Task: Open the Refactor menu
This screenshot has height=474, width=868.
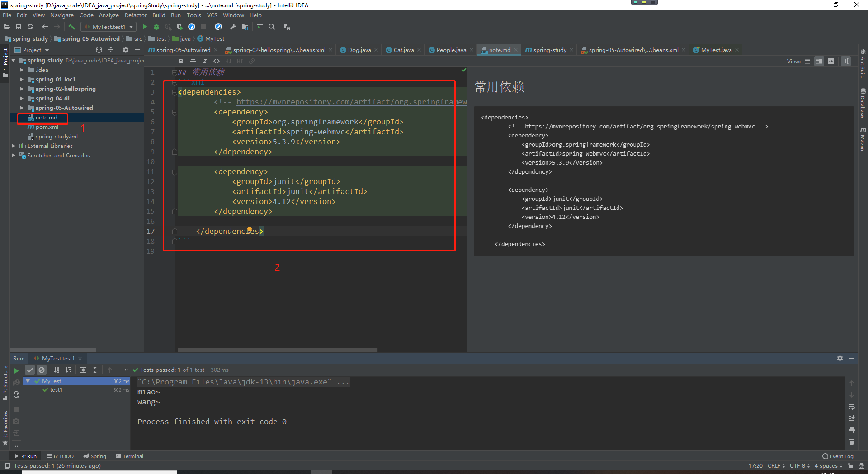Action: 136,15
